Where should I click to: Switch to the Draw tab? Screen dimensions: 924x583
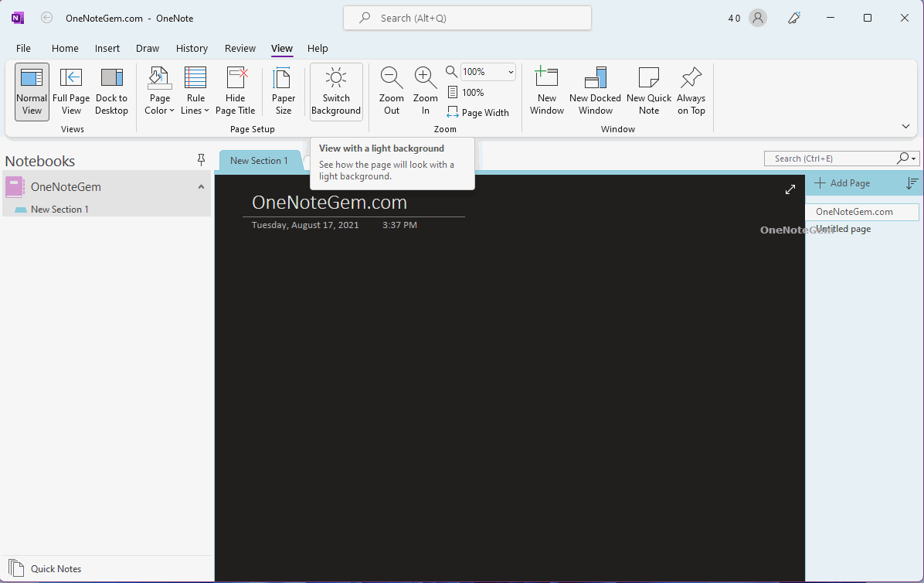click(148, 49)
